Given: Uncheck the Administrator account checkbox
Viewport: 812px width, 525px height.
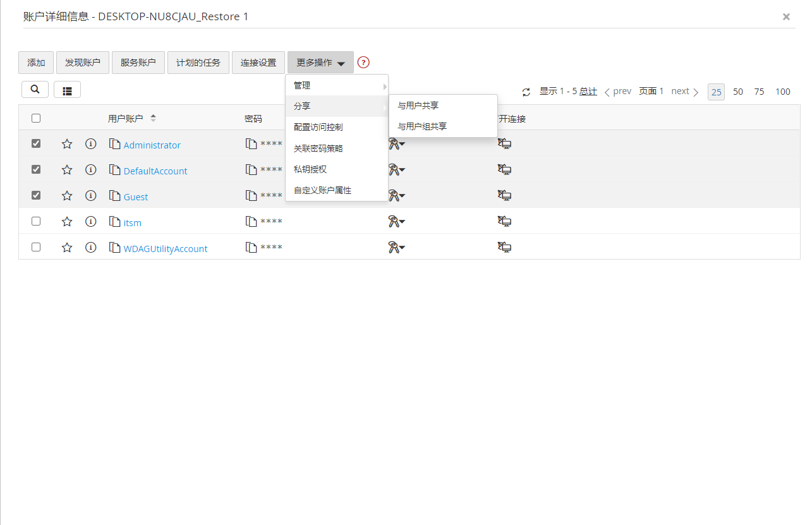Looking at the screenshot, I should (36, 144).
